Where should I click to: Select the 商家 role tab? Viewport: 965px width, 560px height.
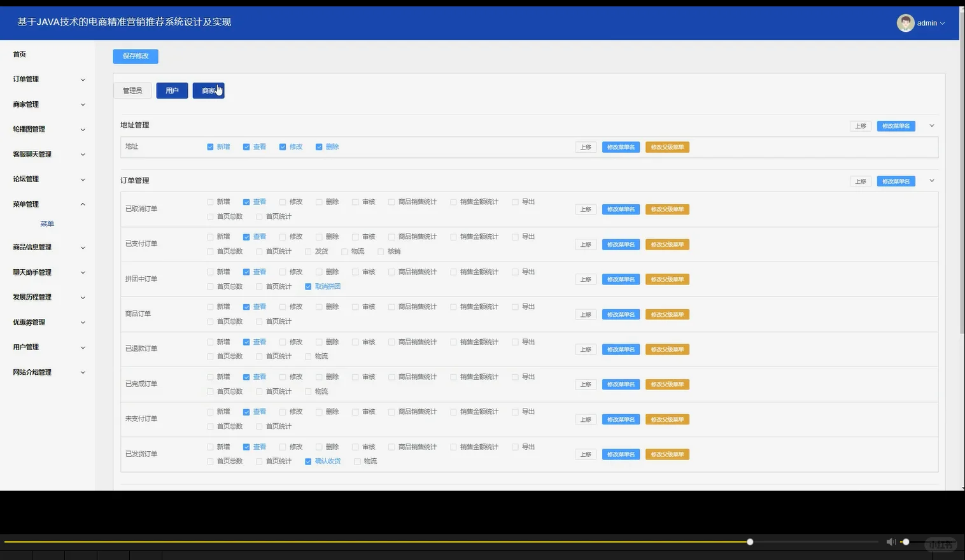pos(209,91)
